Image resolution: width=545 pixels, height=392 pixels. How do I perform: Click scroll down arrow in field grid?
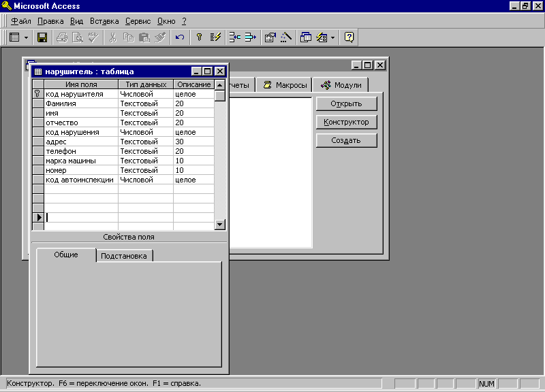coord(219,225)
